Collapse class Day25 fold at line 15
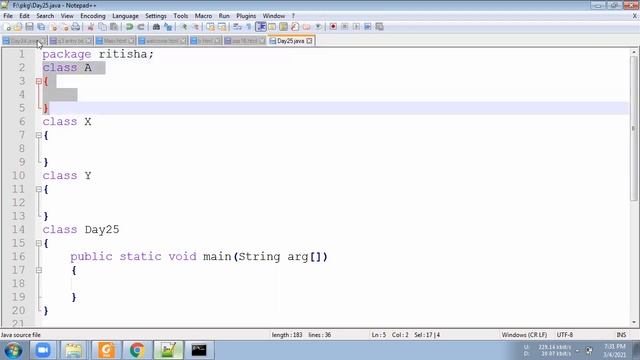Screen dimensions: 640x360 (x=39, y=243)
